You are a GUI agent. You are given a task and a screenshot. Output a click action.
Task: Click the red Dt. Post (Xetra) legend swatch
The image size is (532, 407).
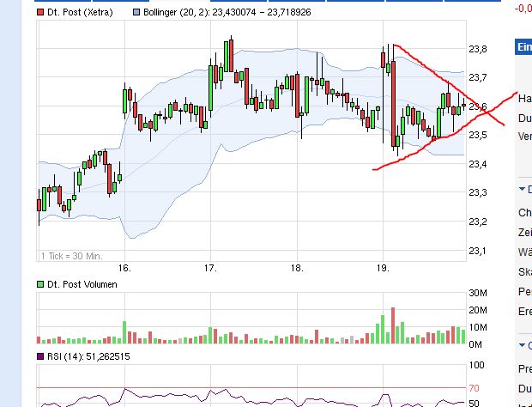click(40, 13)
